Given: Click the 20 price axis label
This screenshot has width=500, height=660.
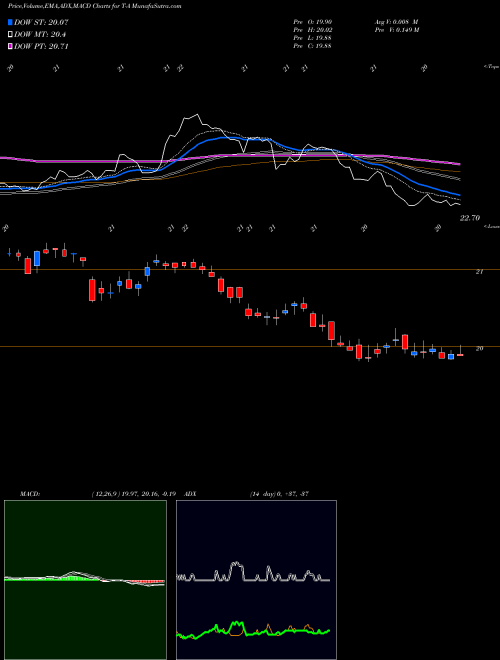Looking at the screenshot, I should (x=479, y=349).
